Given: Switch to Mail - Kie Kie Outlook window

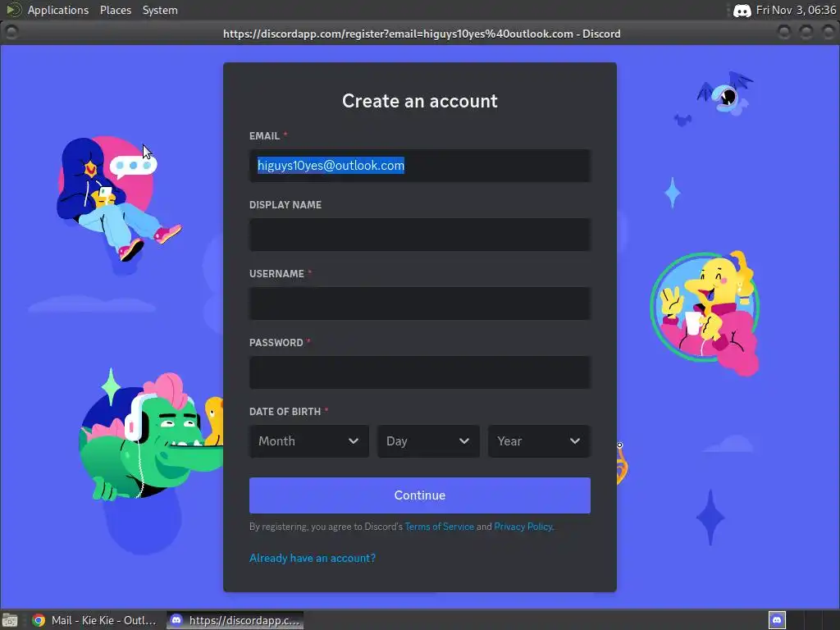Looking at the screenshot, I should [94, 620].
